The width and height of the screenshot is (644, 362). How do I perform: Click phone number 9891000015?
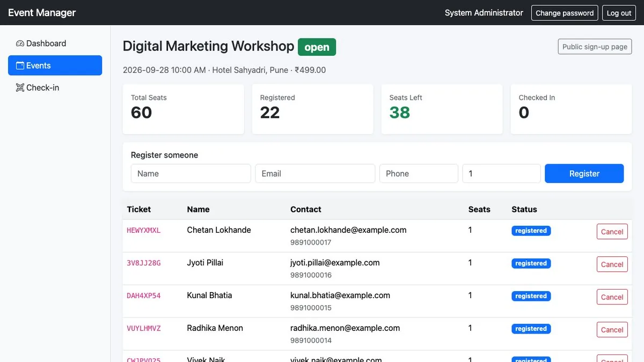click(x=311, y=308)
